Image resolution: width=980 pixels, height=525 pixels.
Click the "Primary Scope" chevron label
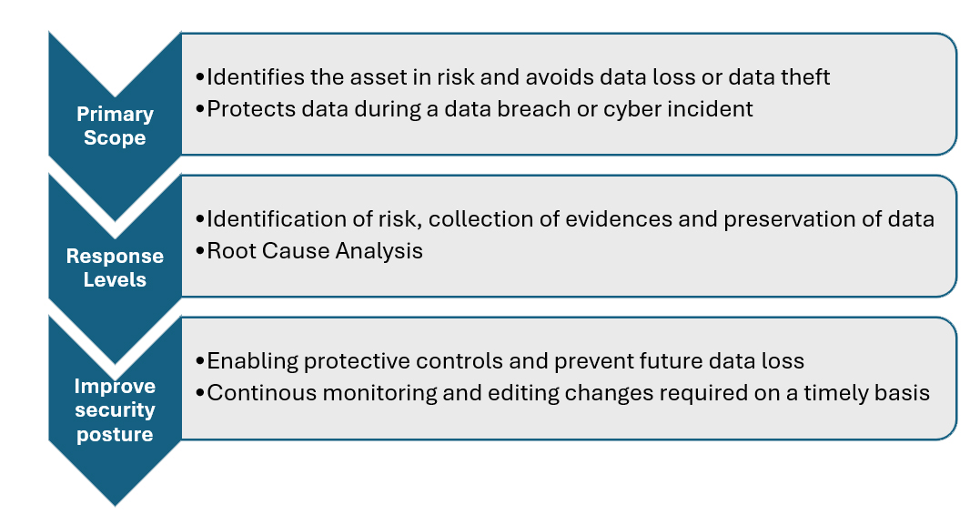pos(115,126)
